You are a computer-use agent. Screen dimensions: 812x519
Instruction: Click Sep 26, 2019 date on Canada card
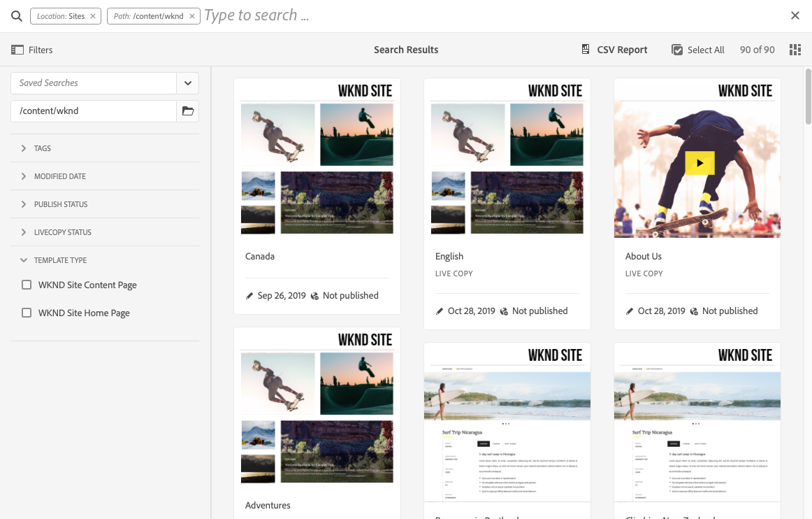point(282,296)
